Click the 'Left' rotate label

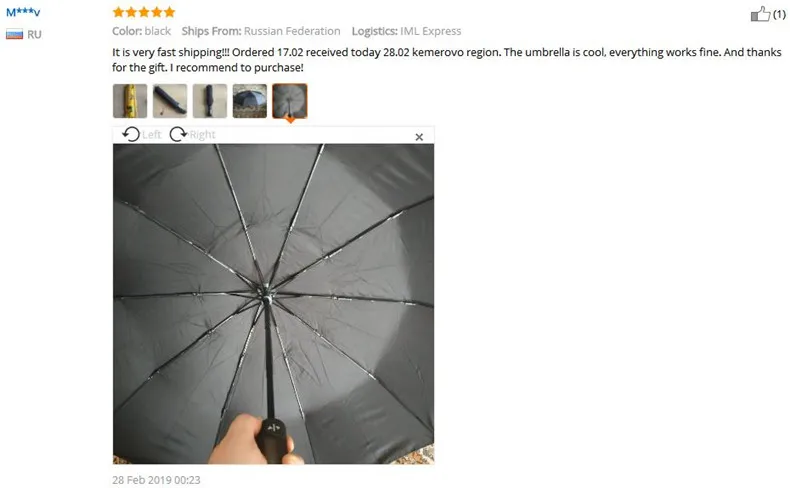click(151, 134)
